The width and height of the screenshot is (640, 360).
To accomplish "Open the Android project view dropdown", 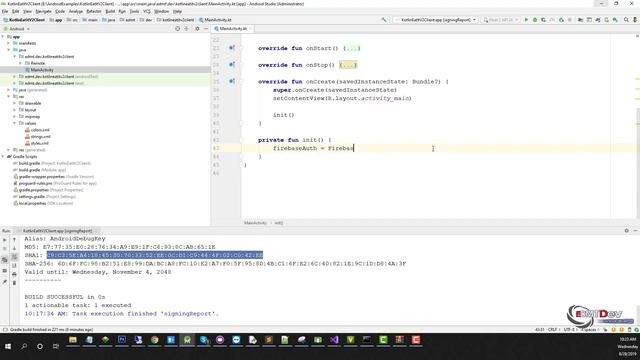I will pyautogui.click(x=16, y=29).
